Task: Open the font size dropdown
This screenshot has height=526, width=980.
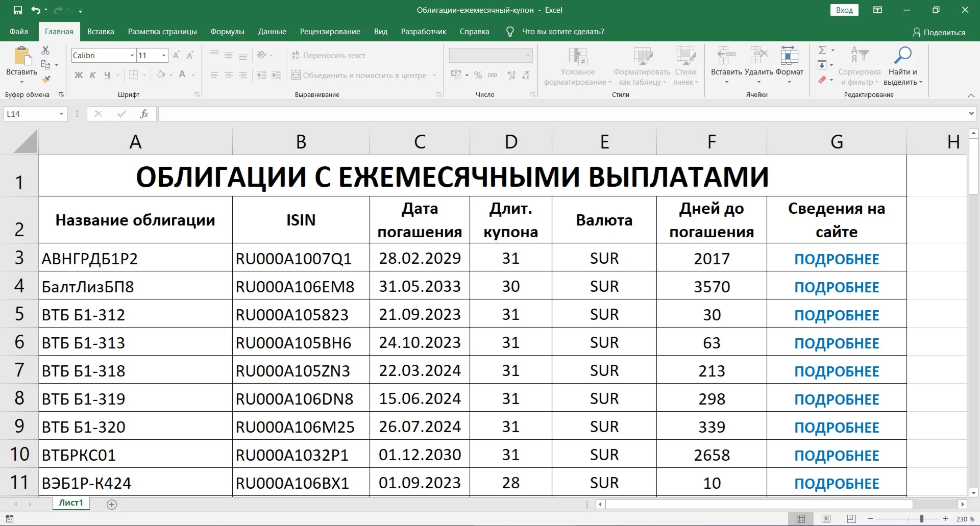Action: (162, 55)
